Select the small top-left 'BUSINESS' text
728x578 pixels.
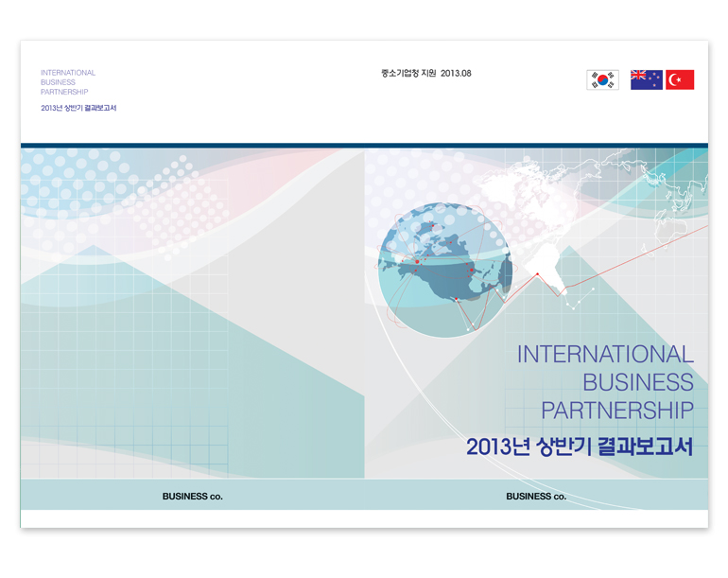58,82
